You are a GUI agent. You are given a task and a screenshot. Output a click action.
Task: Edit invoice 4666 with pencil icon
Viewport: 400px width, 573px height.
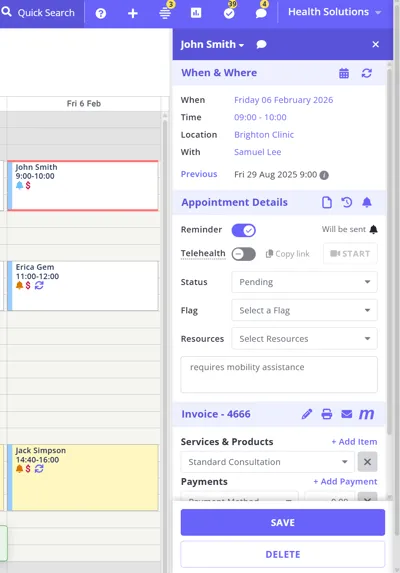(307, 414)
